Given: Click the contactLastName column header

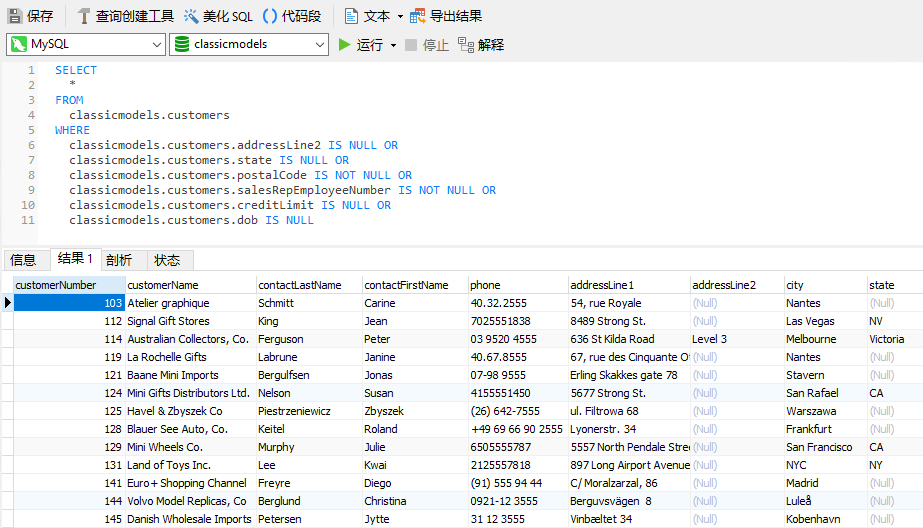Looking at the screenshot, I should point(309,285).
